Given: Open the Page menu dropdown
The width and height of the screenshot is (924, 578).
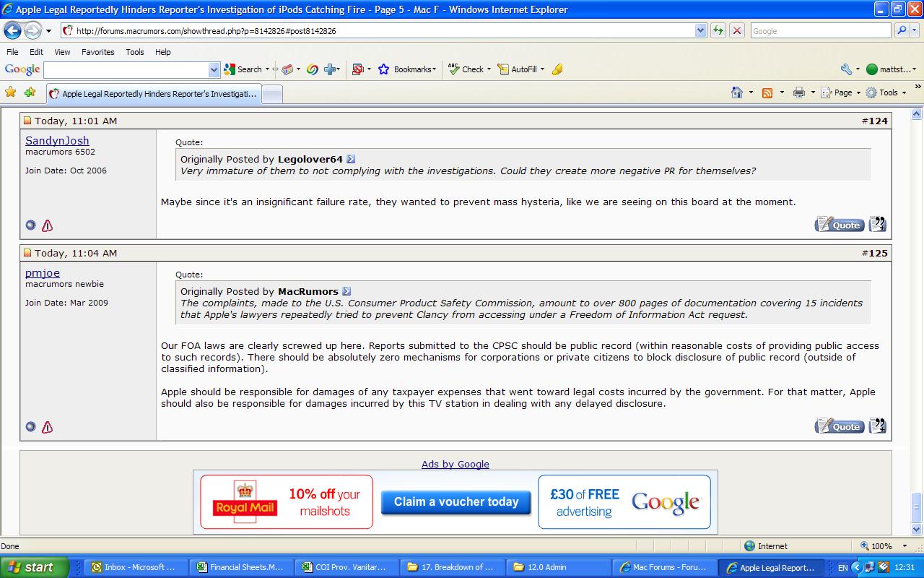Looking at the screenshot, I should tap(841, 92).
